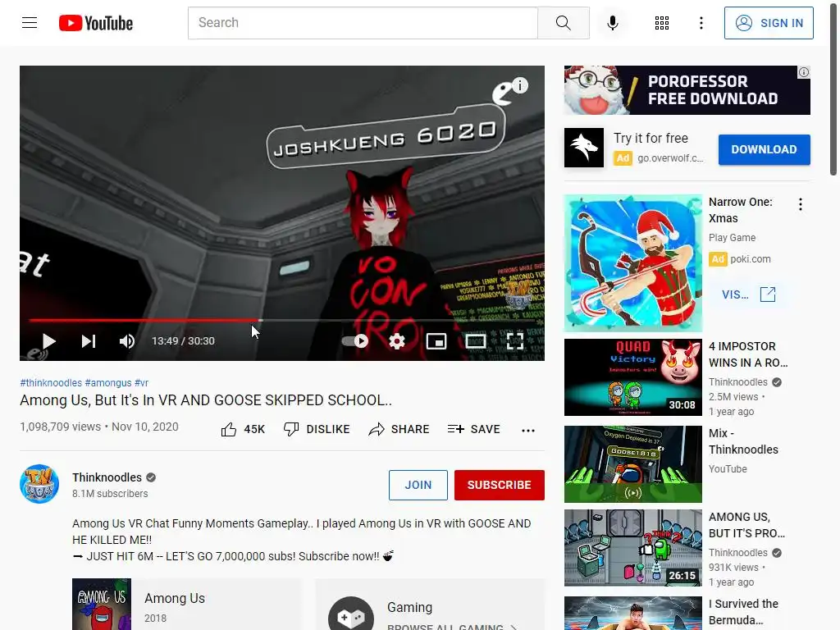Focus the Search input field

pos(363,23)
